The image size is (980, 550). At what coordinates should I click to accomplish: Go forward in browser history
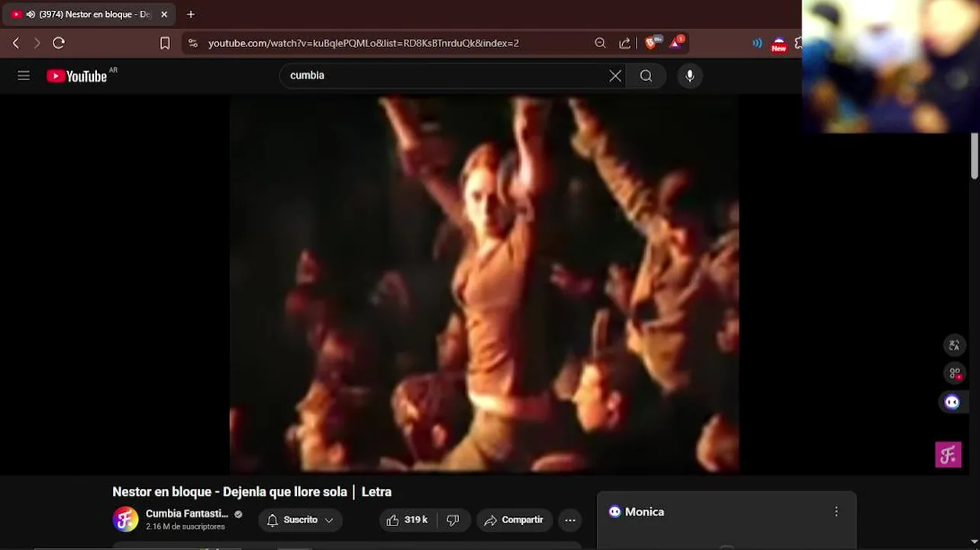coord(37,43)
